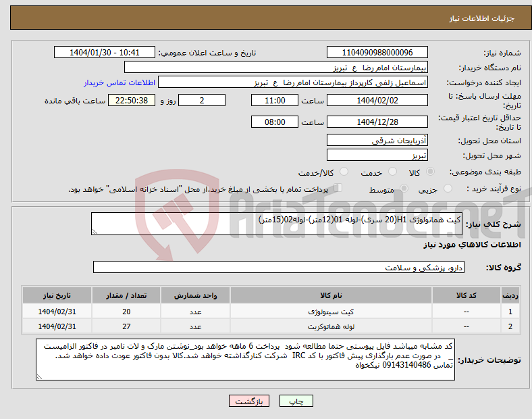Click the remaining days field showing 2
This screenshot has height=419, width=532.
point(202,100)
